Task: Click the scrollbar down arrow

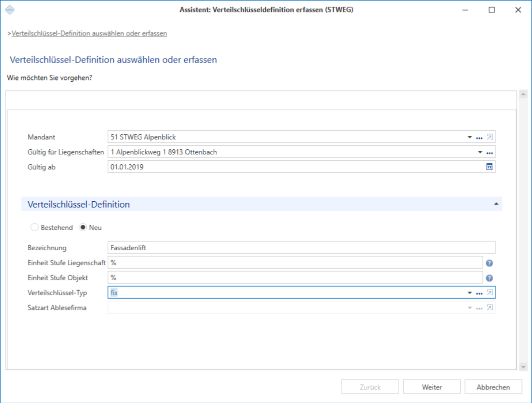Action: click(x=523, y=367)
